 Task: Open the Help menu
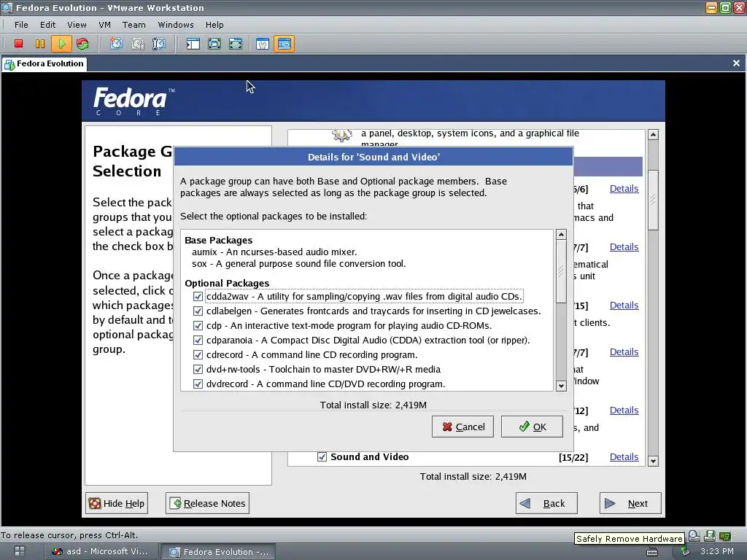tap(214, 25)
